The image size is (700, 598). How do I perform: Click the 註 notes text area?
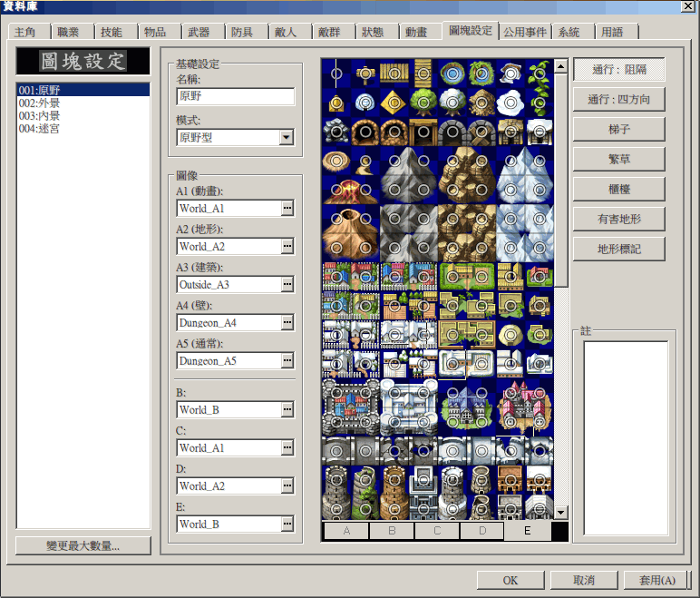(626, 438)
